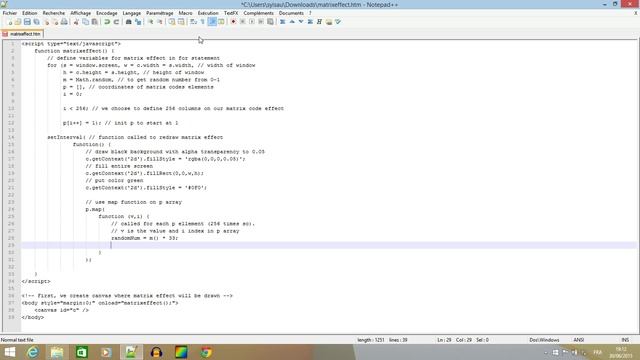Viewport: 640px width, 360px height.
Task: Click Dos\Windows line ending status field
Action: pyautogui.click(x=544, y=340)
